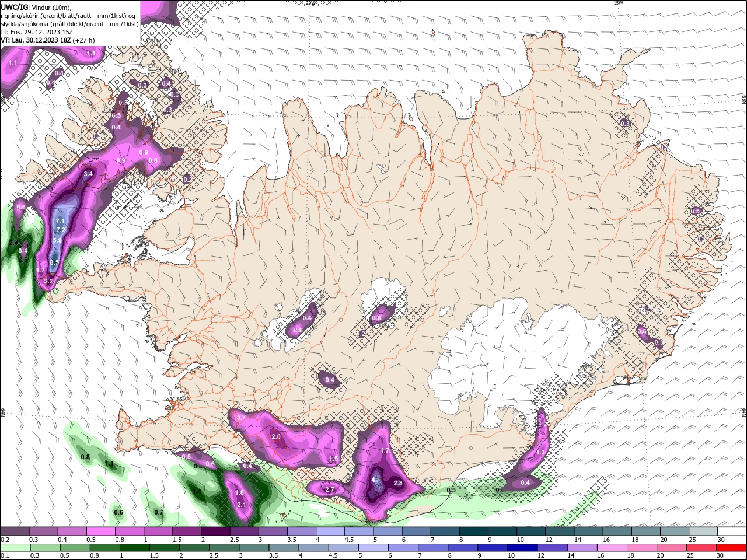The width and height of the screenshot is (747, 560).
Task: Click the lower-scale pink swatch between 18 and 20
Action: [x=642, y=548]
